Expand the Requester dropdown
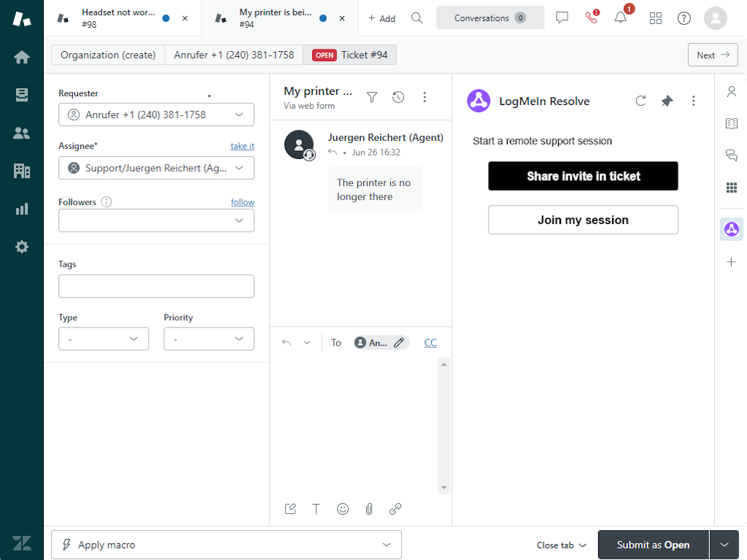 239,114
